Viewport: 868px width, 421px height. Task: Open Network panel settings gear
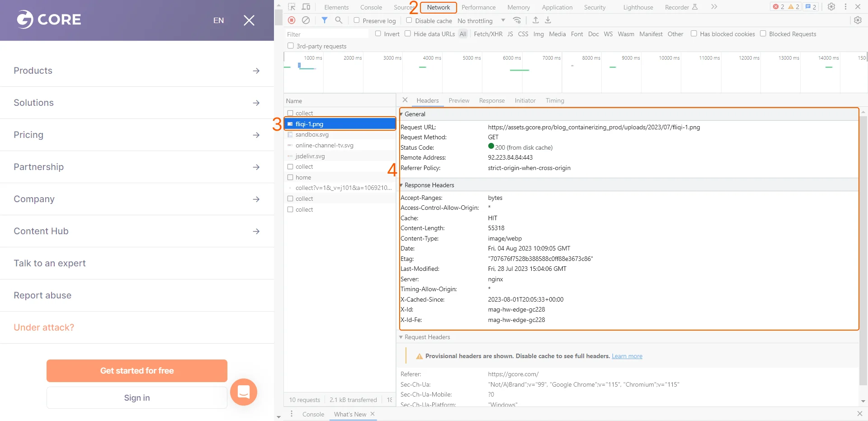(858, 20)
